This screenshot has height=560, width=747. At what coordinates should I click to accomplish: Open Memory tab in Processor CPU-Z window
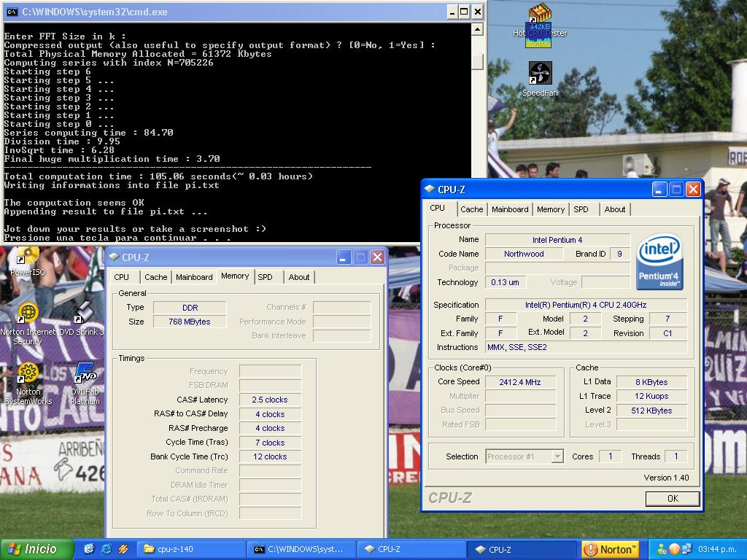pos(551,209)
